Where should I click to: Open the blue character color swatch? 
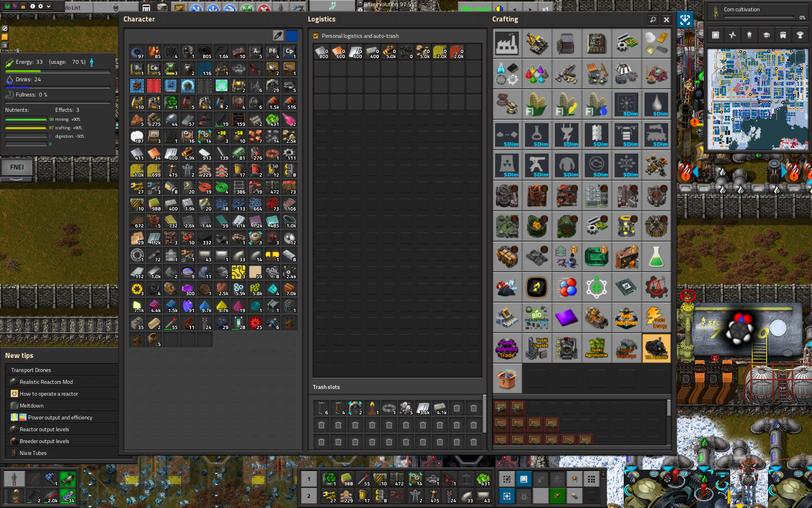tap(292, 36)
